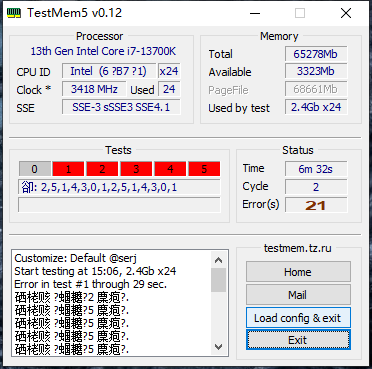
Task: Click log line Start testing at 15:06
Action: 95,271
